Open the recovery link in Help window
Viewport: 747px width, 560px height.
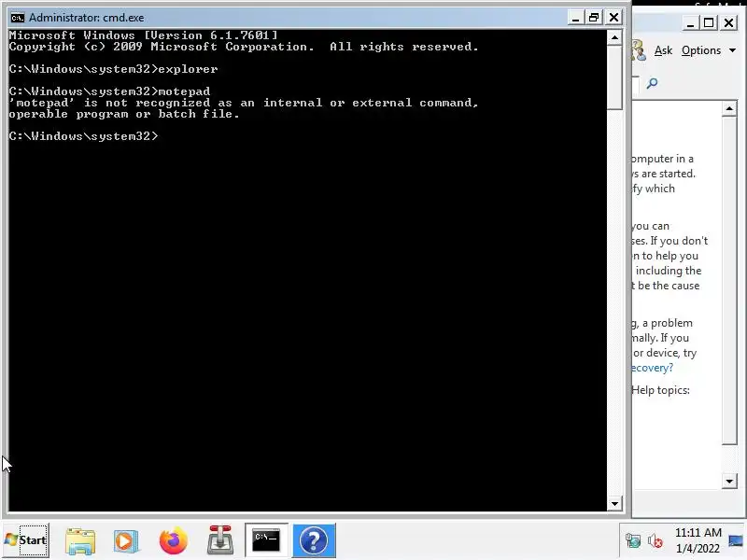pyautogui.click(x=652, y=368)
